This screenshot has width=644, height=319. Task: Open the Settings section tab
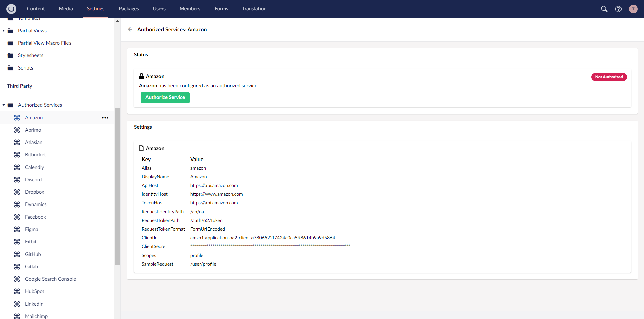point(96,9)
